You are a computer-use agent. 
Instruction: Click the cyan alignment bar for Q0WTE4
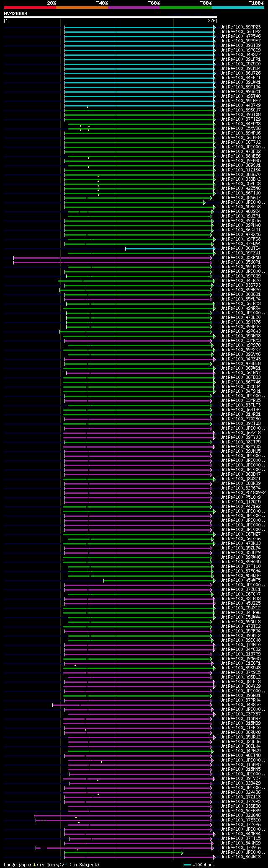pyautogui.click(x=170, y=249)
